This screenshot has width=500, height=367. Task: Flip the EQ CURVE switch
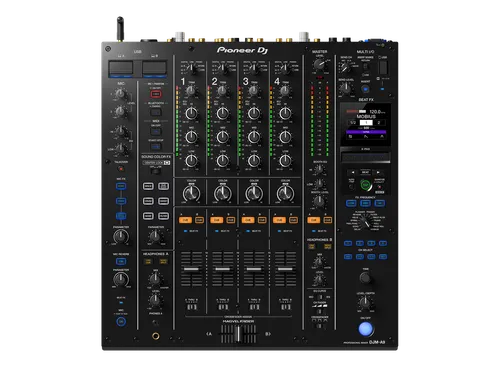click(x=320, y=297)
